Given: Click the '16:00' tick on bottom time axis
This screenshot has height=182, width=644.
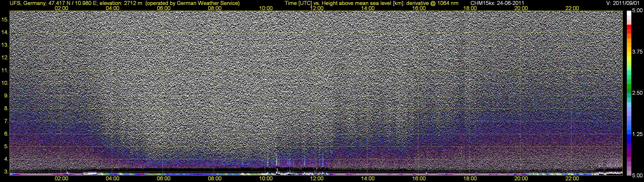Looking at the screenshot, I should (x=419, y=179).
